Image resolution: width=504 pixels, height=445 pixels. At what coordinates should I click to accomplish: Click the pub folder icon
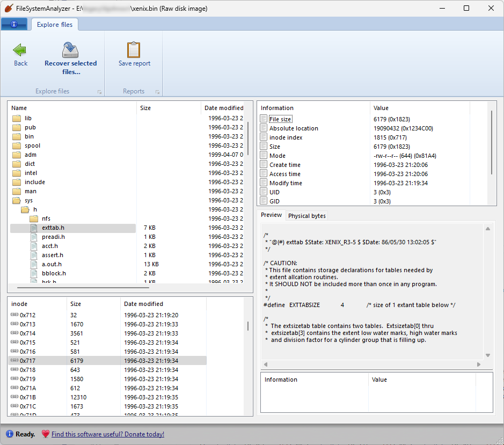[17, 127]
